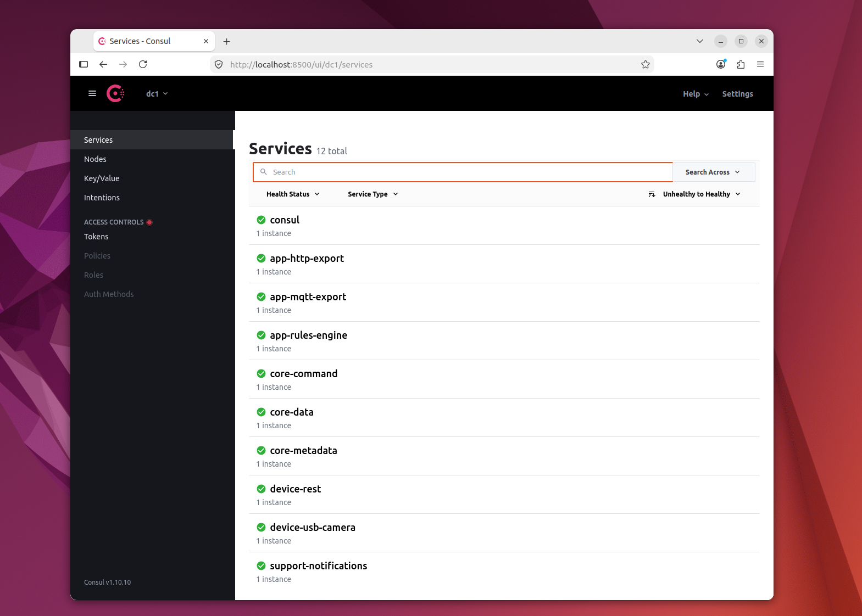This screenshot has height=616, width=862.
Task: List all tabs with the chevron button
Action: pos(700,41)
